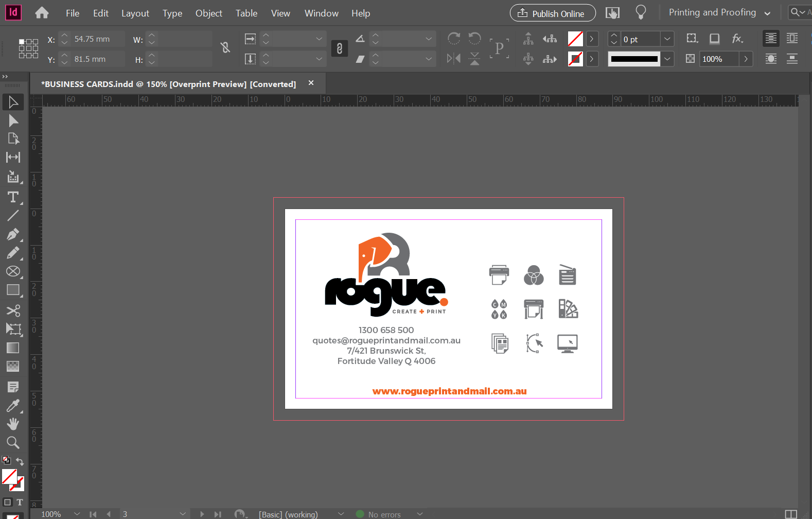
Task: Toggle the drop shadow icon
Action: [x=714, y=39]
